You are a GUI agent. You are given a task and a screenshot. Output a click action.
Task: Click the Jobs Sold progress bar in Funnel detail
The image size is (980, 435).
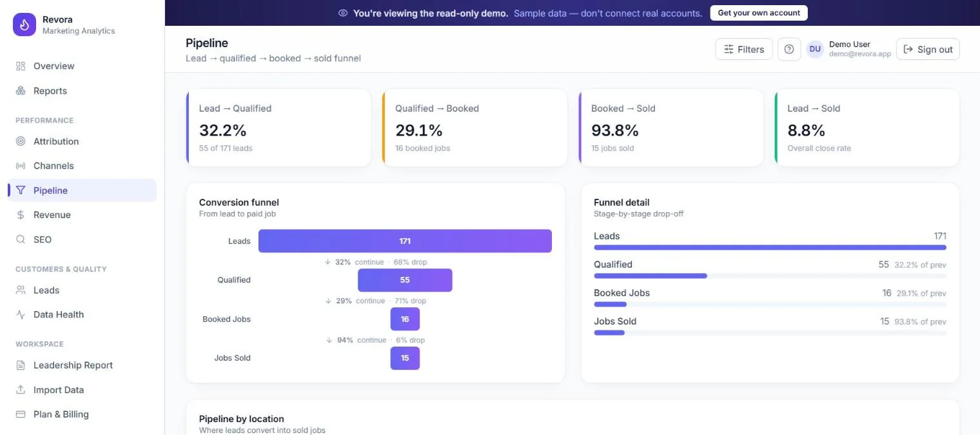770,332
